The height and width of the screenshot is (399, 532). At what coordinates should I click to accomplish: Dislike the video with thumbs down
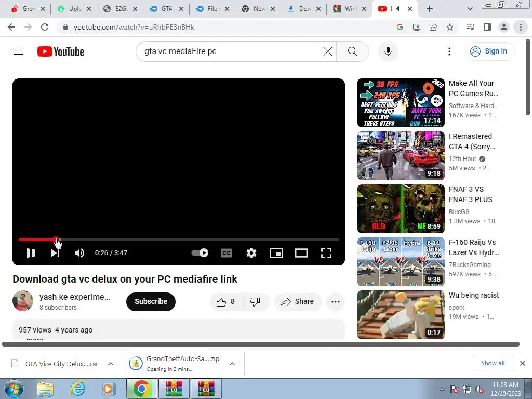255,301
